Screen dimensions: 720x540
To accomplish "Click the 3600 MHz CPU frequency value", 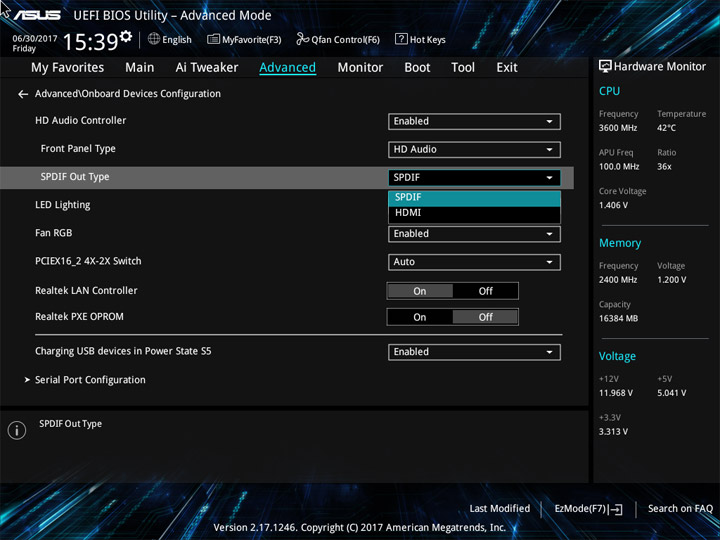I will click(618, 128).
